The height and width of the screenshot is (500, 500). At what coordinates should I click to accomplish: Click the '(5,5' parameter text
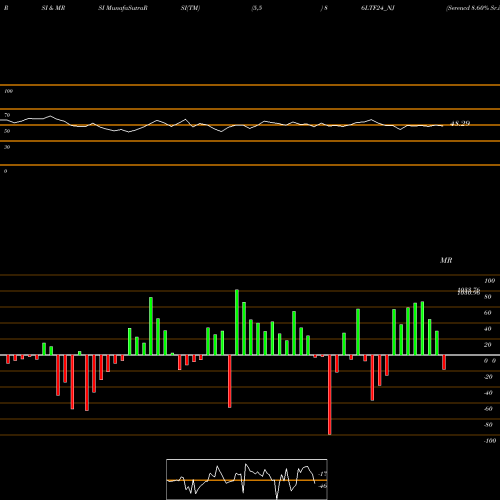[x=257, y=8]
